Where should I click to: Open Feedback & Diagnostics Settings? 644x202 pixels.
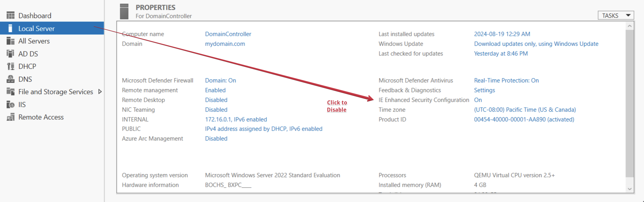pyautogui.click(x=484, y=90)
